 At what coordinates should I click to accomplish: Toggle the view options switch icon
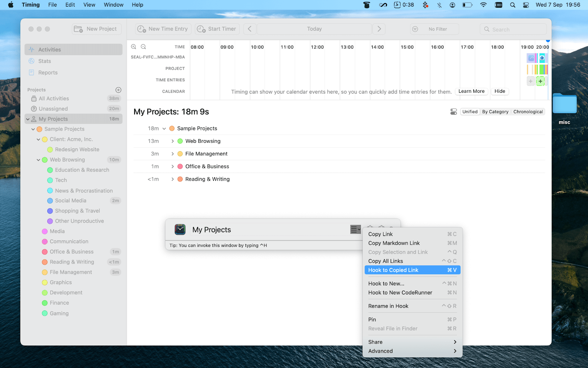coord(454,112)
